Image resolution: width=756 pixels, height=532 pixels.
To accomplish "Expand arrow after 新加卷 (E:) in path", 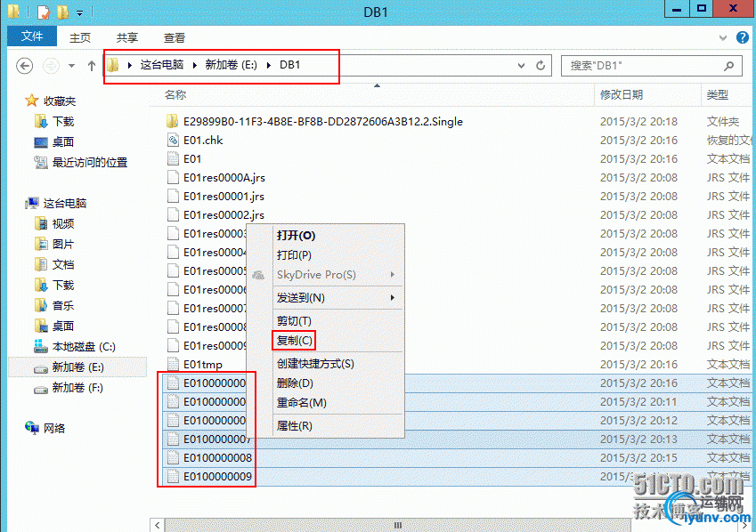I will click(x=269, y=65).
